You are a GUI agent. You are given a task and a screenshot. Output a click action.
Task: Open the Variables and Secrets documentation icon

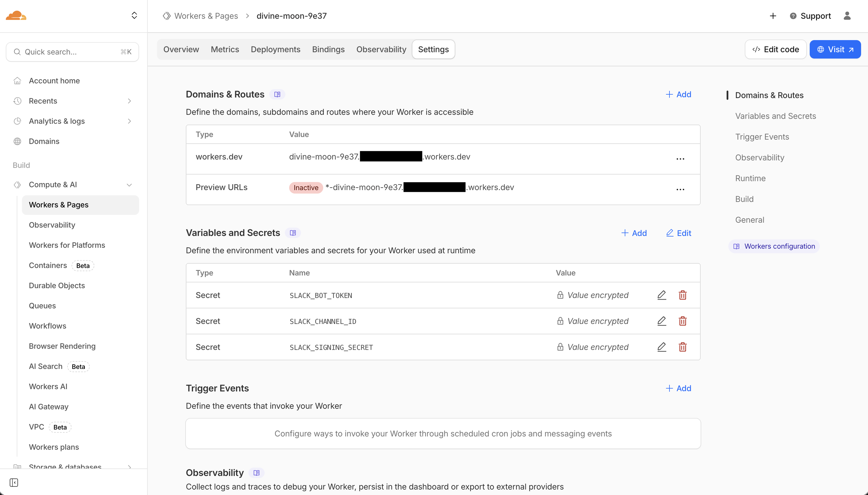coord(293,233)
